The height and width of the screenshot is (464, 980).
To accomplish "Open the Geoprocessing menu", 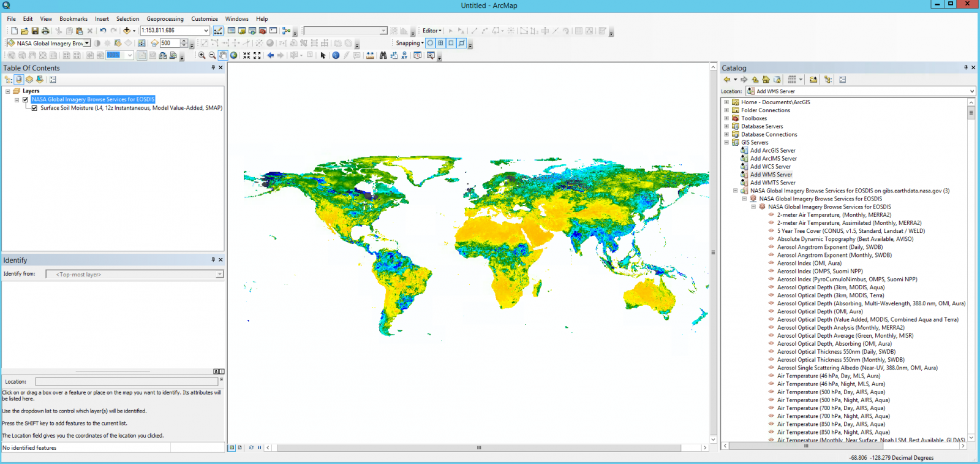I will coord(165,19).
